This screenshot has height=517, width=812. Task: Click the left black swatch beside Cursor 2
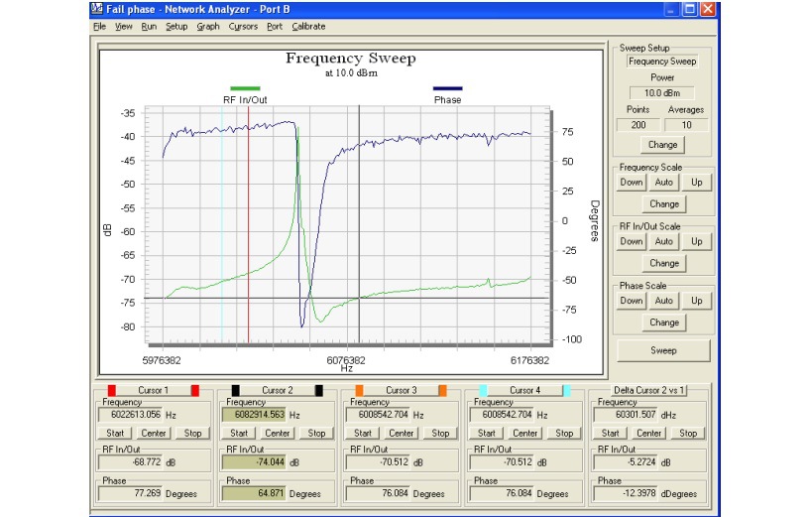(236, 390)
